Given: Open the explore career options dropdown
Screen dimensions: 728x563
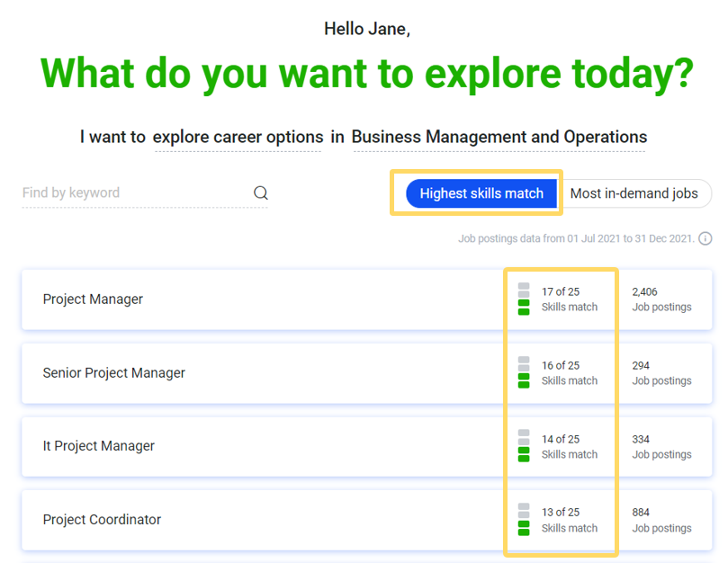Looking at the screenshot, I should pos(238,137).
